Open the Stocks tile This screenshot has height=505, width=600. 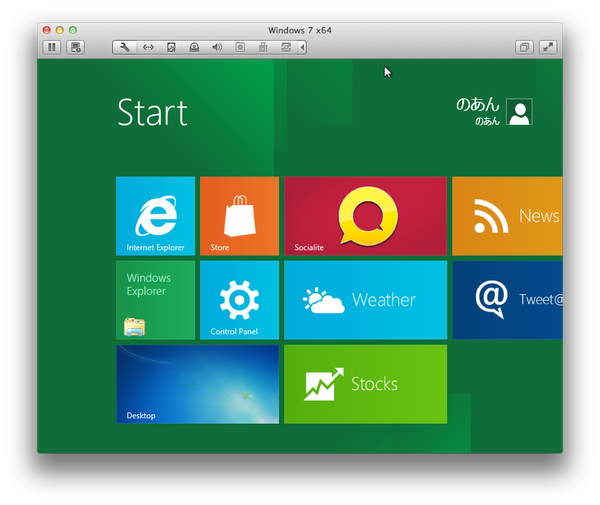click(365, 384)
